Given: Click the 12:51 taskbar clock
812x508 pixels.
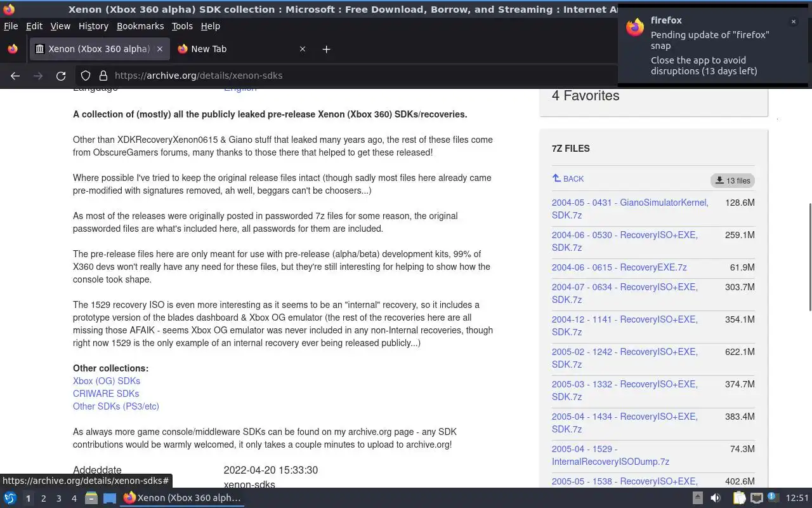Looking at the screenshot, I should pyautogui.click(x=797, y=498).
